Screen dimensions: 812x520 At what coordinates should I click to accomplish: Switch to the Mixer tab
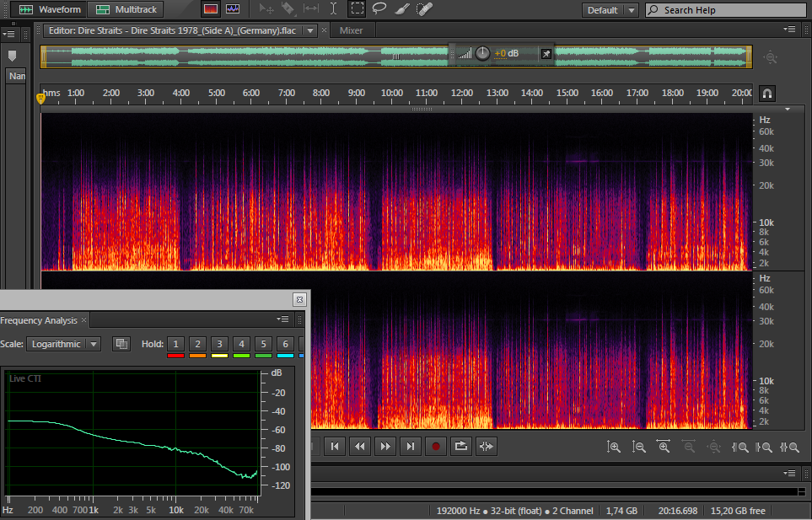tap(351, 30)
